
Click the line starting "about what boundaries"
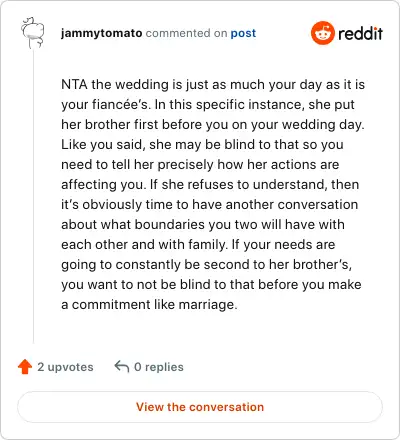coord(203,224)
